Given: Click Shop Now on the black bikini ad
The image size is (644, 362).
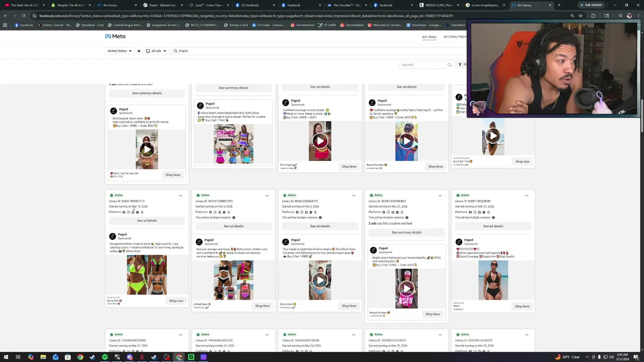Looking at the screenshot, I should point(522,306).
